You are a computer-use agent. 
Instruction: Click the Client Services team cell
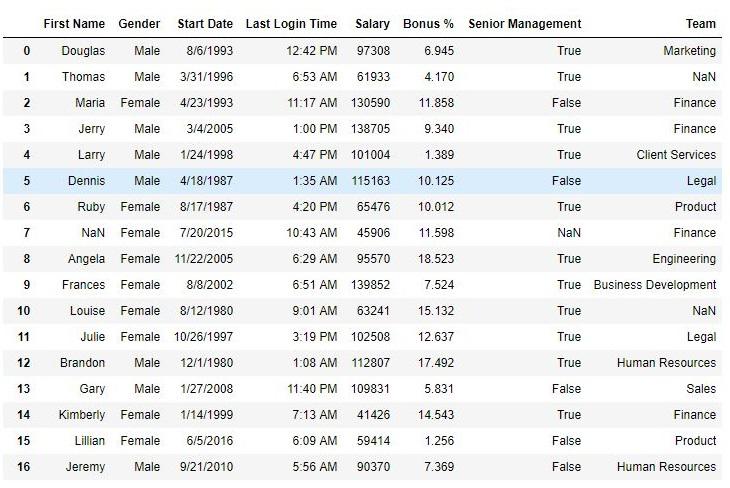(676, 155)
